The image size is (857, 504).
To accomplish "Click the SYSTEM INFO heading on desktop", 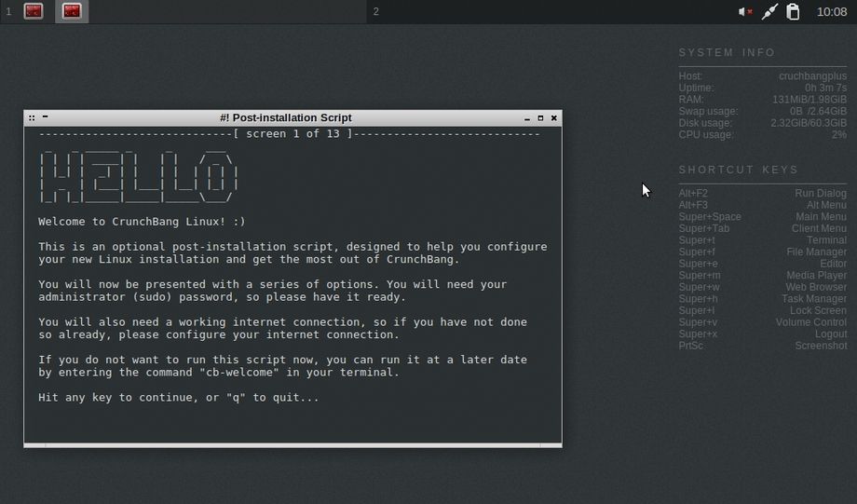I will tap(727, 52).
